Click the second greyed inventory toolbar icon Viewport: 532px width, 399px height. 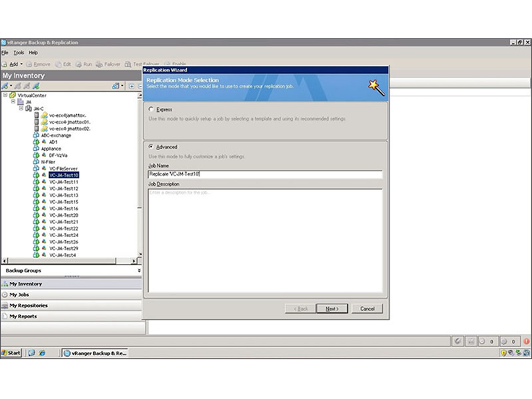pyautogui.click(x=17, y=86)
